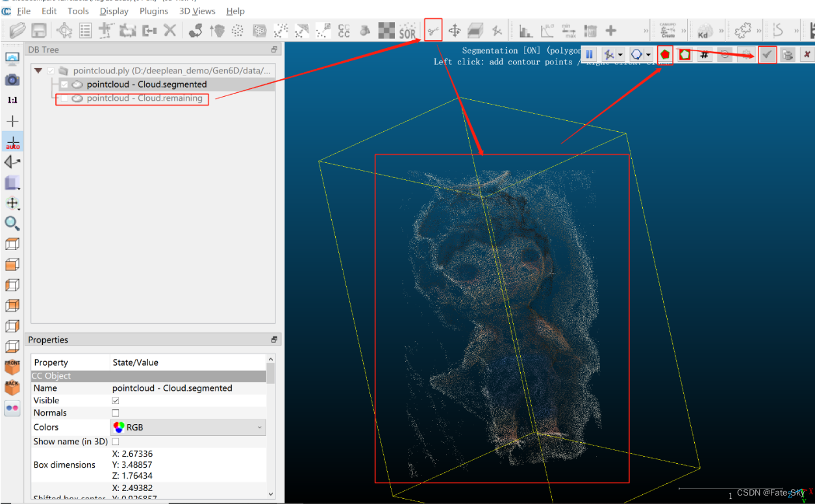
Task: Click the Name value pointcloud - Cloud.segmented
Action: [172, 388]
